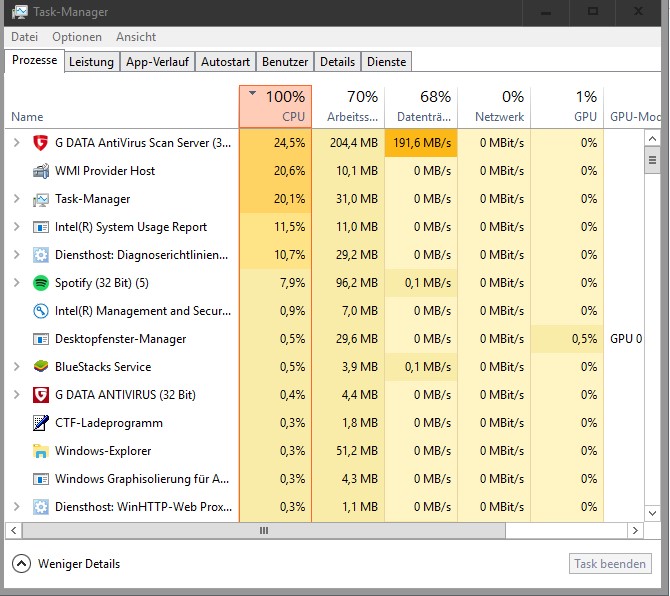This screenshot has width=670, height=596.
Task: Open the Autostart tab
Action: pyautogui.click(x=226, y=62)
